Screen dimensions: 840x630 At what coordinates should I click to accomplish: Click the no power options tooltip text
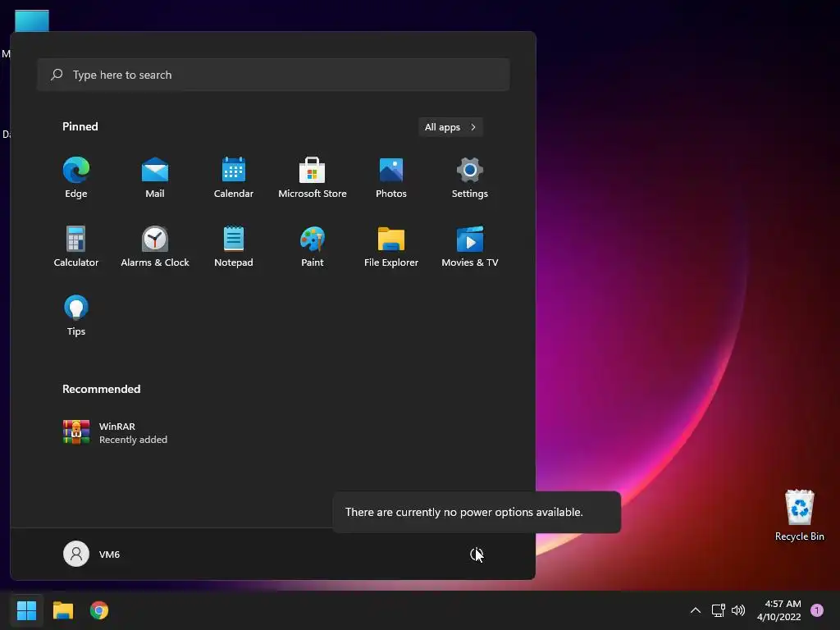pos(464,512)
